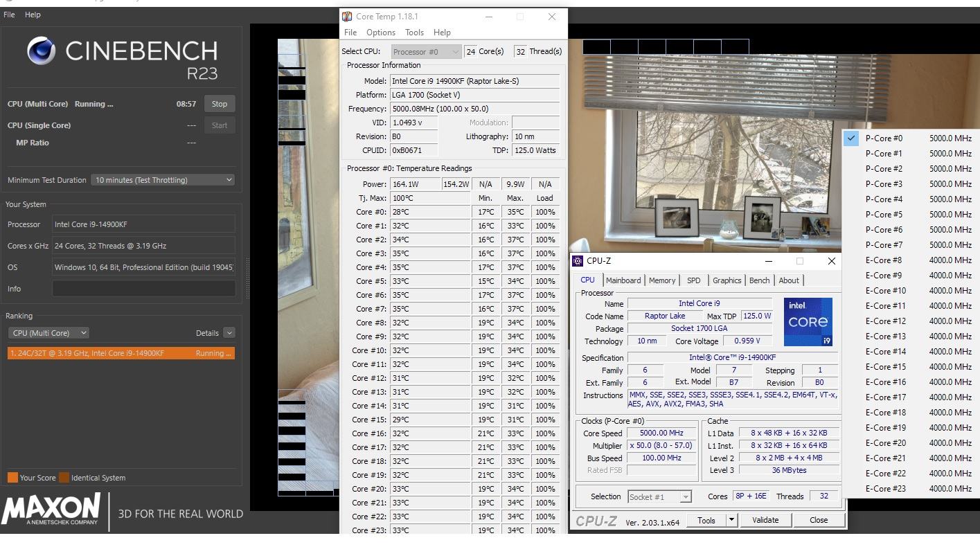The width and height of the screenshot is (980, 556).
Task: Click Cores x GHz field value
Action: point(144,246)
